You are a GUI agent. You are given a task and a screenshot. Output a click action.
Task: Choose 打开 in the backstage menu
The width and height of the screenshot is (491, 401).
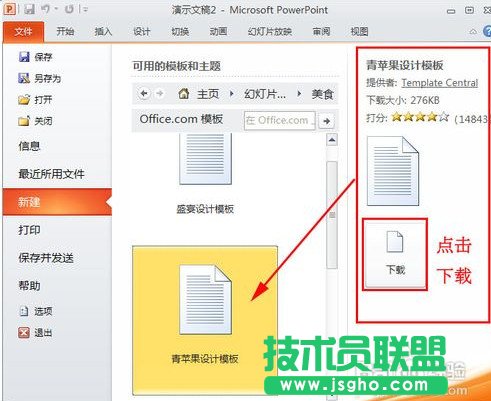35,100
